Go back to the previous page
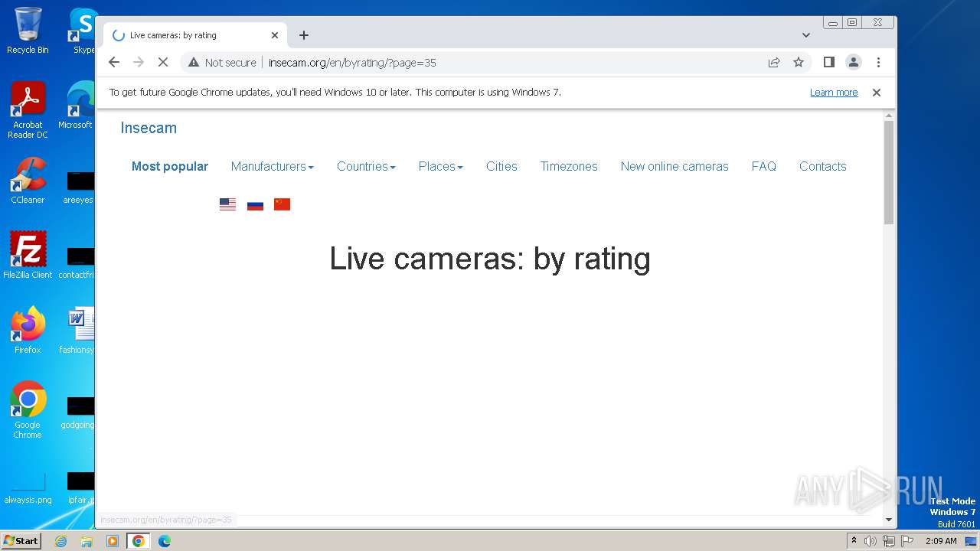The image size is (980, 551). [x=114, y=62]
